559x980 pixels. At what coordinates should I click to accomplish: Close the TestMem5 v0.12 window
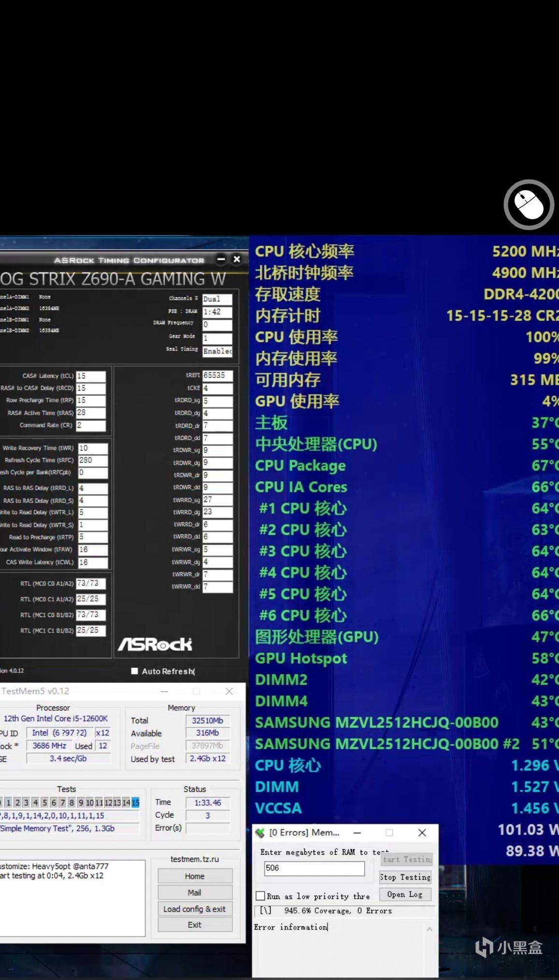(x=229, y=691)
